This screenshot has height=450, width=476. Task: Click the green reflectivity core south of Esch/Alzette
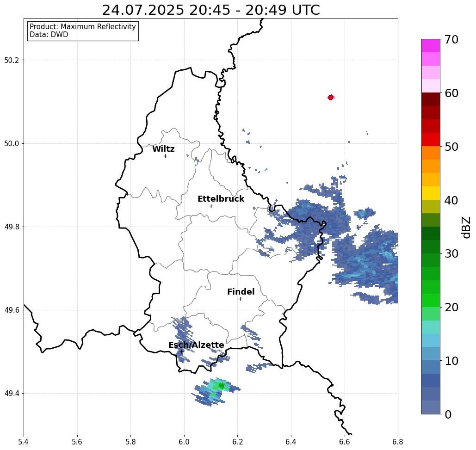[221, 386]
